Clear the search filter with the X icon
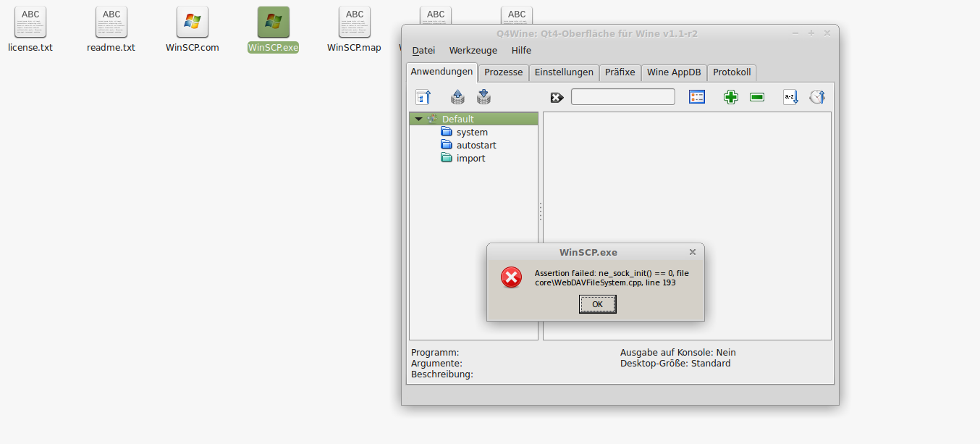This screenshot has height=444, width=980. pos(557,98)
